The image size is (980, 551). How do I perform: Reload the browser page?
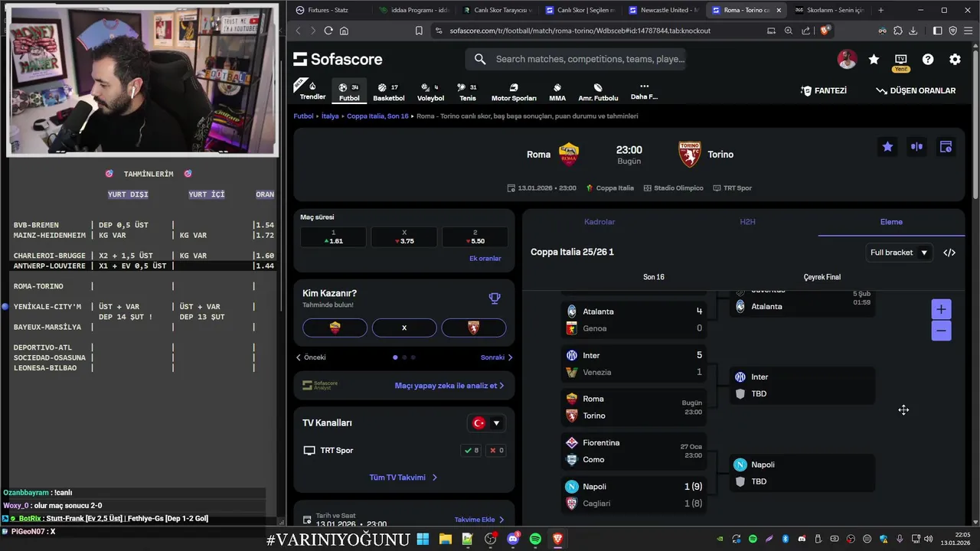point(328,31)
